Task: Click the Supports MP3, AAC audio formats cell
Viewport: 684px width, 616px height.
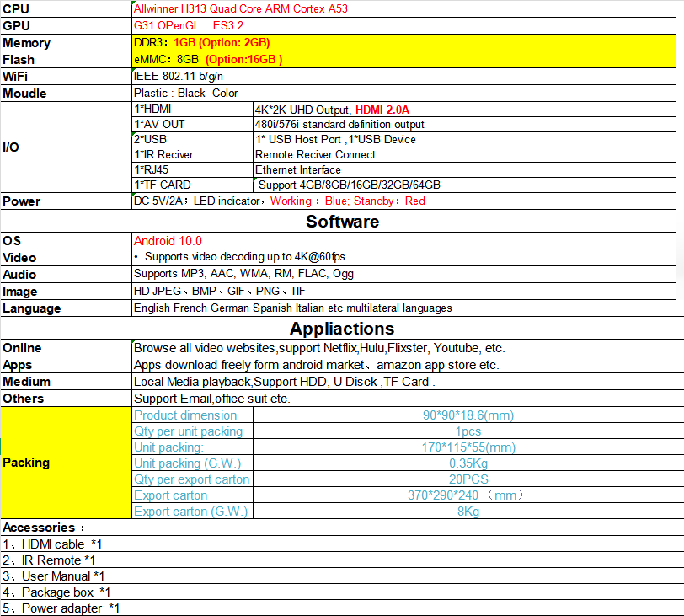Action: (x=243, y=274)
